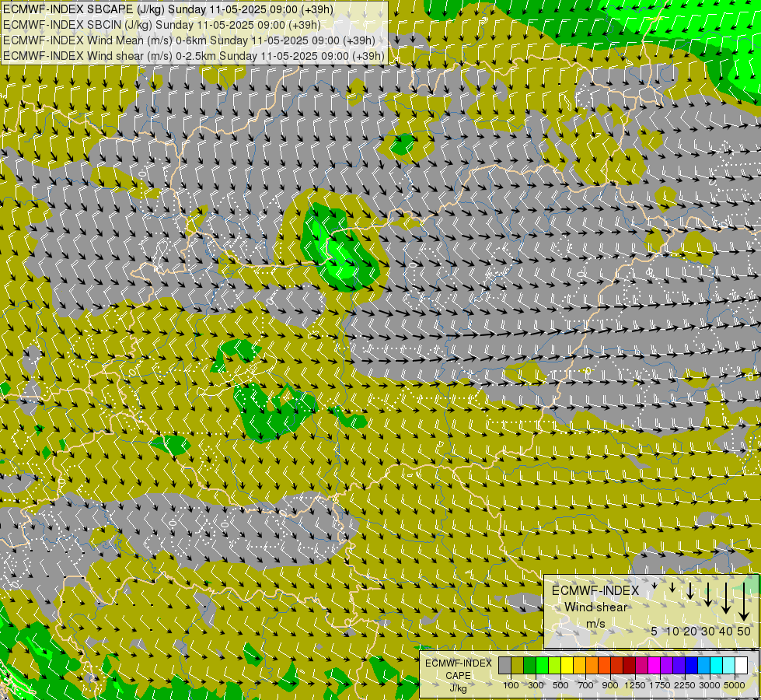Click the '30' wind shear scale value

tap(708, 632)
